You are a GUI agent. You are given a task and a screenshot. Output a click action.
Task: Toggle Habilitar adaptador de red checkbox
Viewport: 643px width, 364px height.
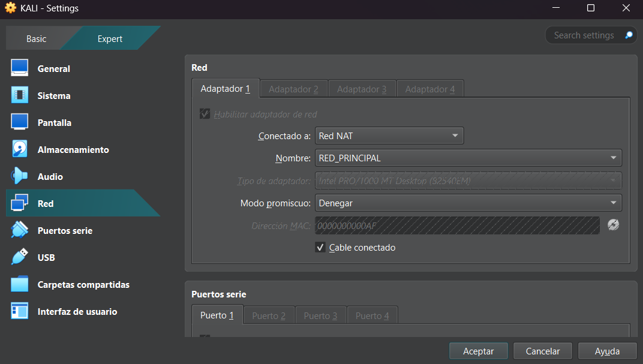pyautogui.click(x=205, y=114)
